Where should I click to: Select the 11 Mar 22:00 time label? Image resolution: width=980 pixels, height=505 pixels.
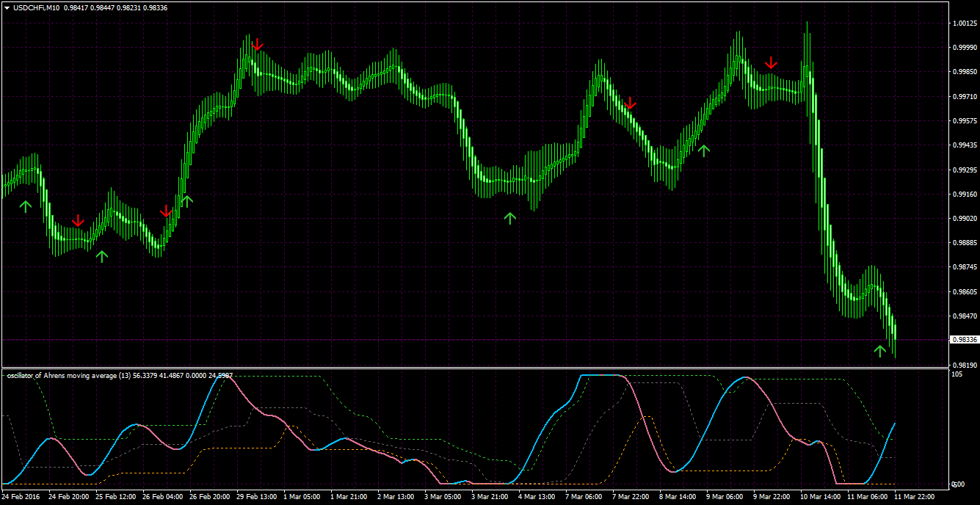915,497
